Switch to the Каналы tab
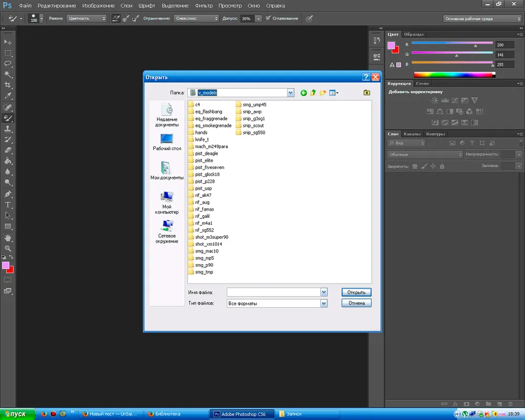Screen dimensions: 525x420 click(x=412, y=134)
